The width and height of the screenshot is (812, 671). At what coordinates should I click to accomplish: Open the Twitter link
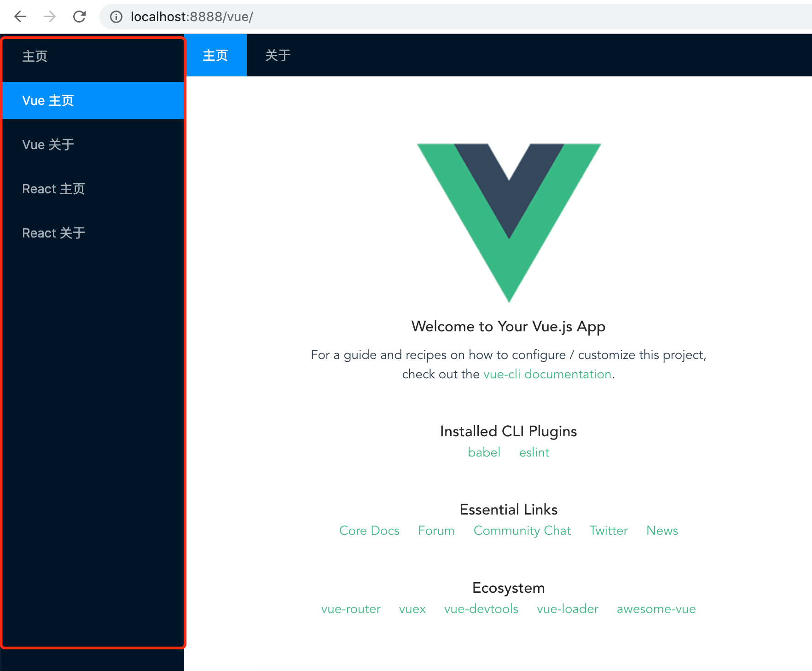tap(609, 531)
